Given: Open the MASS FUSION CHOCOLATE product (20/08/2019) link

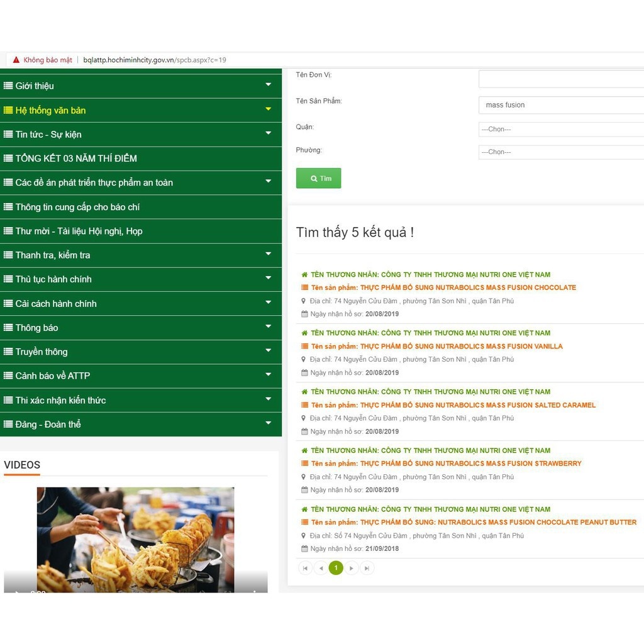Looking at the screenshot, I should (443, 287).
